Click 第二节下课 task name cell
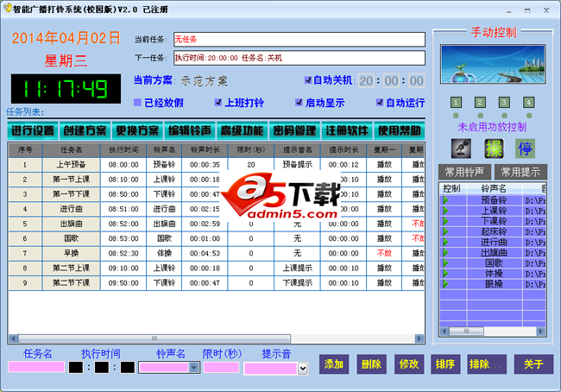 71,283
